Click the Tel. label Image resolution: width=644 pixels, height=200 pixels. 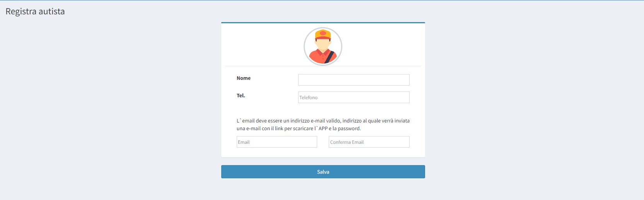(241, 96)
